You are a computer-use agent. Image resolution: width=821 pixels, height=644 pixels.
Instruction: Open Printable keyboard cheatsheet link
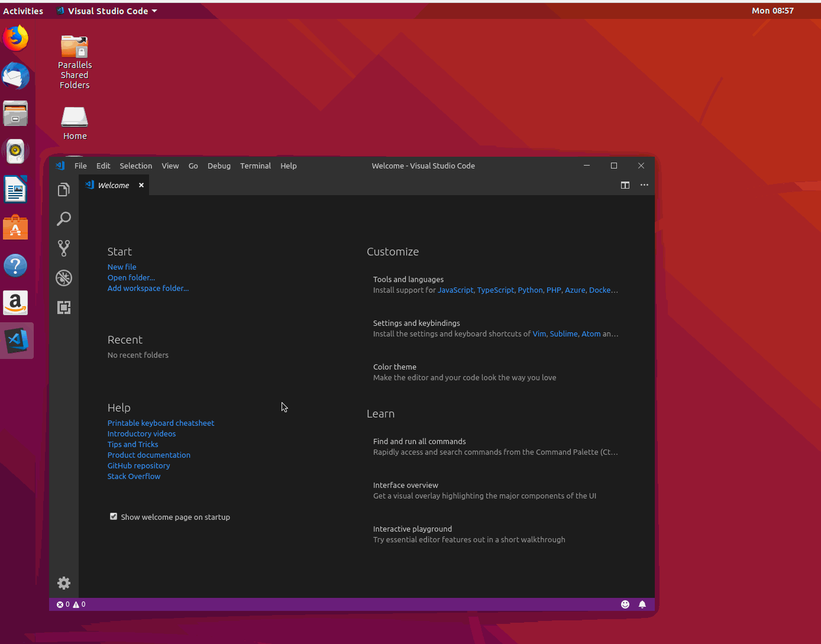[161, 423]
